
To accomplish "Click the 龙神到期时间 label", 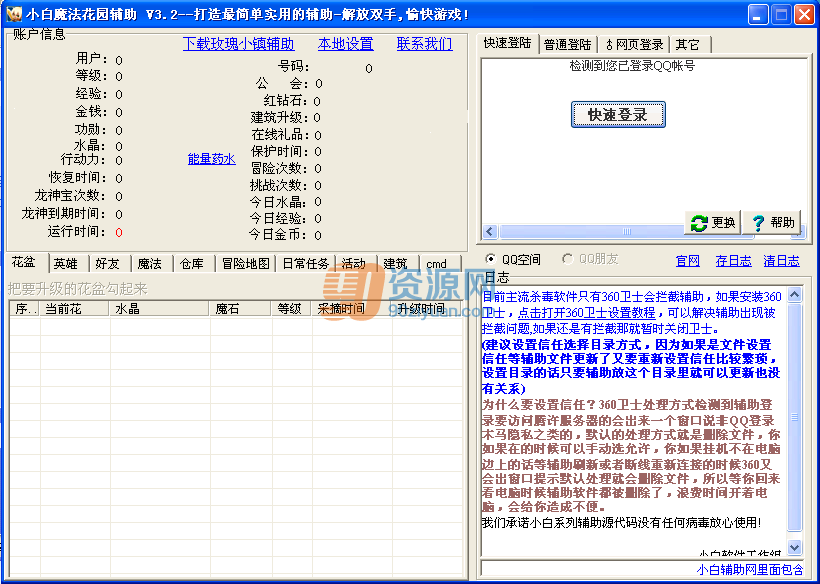I will [64, 213].
